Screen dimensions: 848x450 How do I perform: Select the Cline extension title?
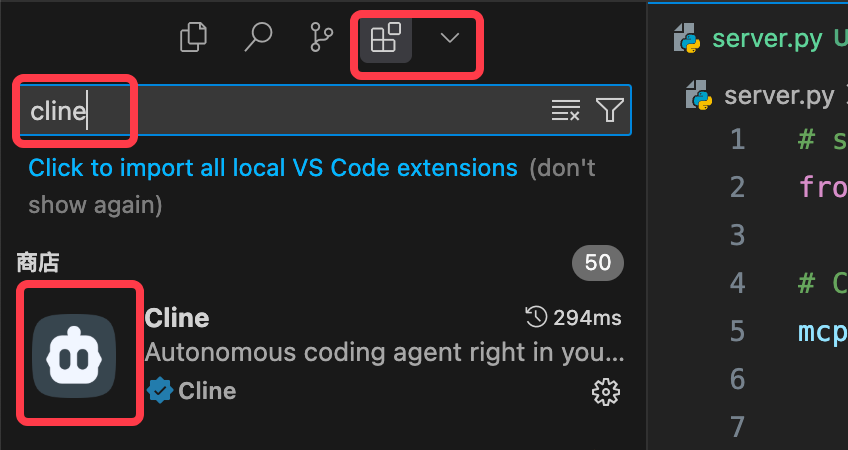(x=177, y=318)
